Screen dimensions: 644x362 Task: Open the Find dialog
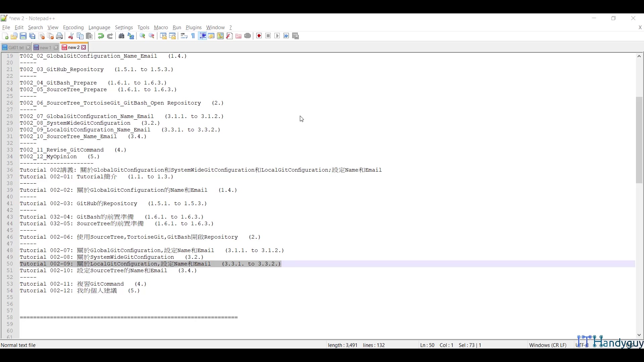[121, 36]
